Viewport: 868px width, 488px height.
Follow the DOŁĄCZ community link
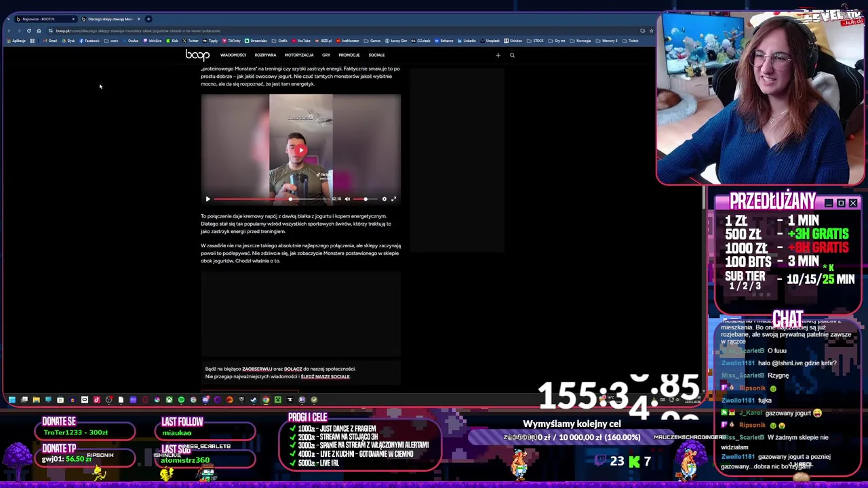[x=293, y=369]
